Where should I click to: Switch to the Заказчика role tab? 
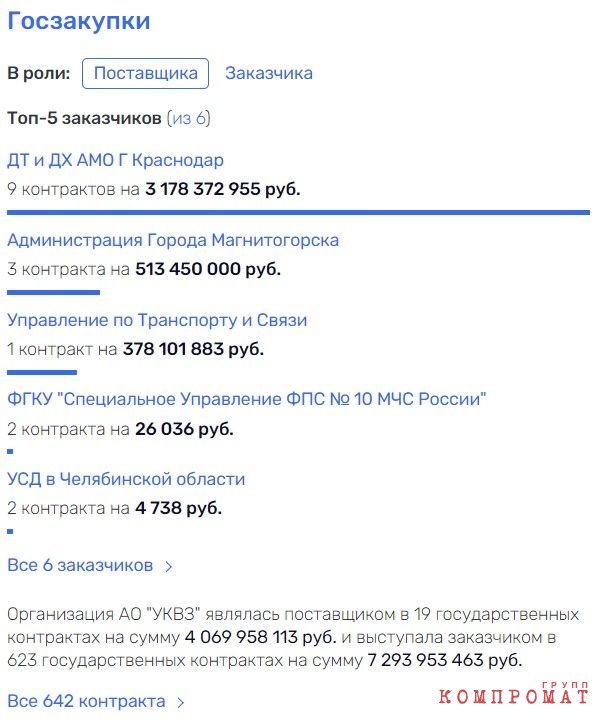(x=269, y=73)
